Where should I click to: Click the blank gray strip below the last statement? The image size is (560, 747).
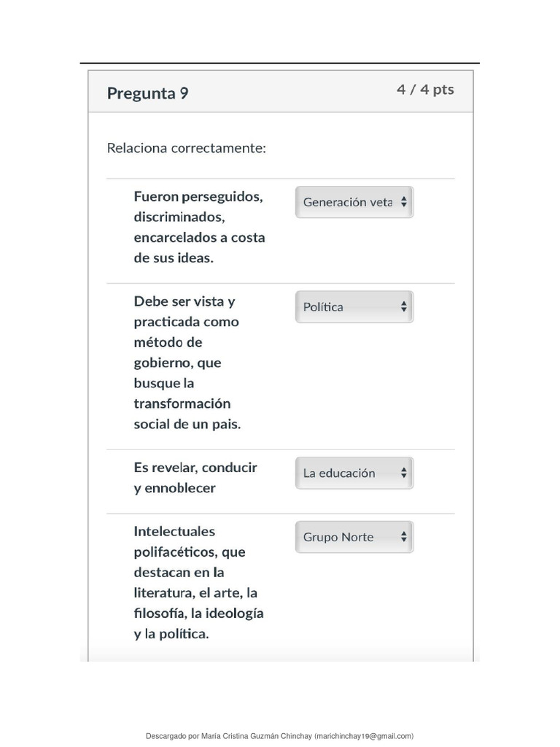point(280,653)
